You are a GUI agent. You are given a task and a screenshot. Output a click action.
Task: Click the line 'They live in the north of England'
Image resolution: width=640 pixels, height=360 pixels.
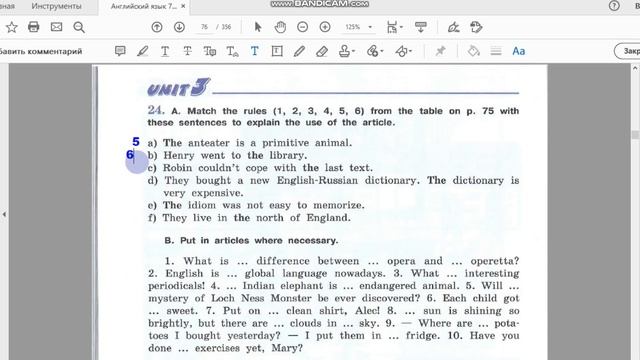[x=256, y=218]
